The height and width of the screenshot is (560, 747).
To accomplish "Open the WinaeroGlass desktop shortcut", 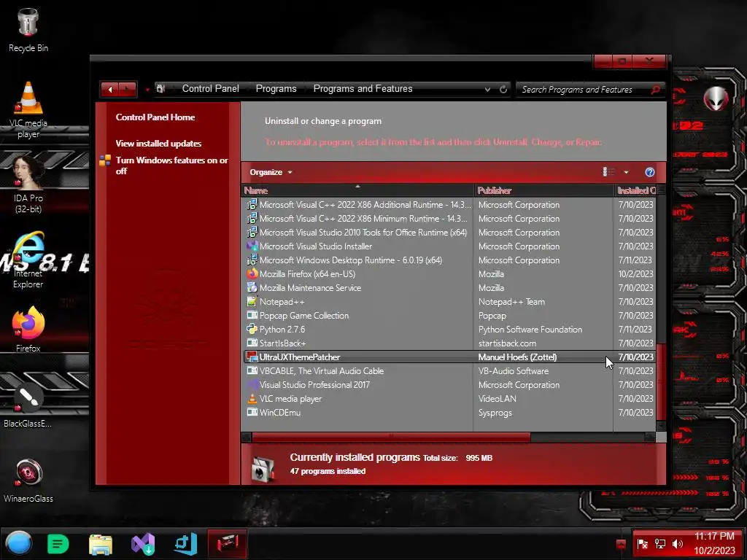I will pyautogui.click(x=28, y=480).
